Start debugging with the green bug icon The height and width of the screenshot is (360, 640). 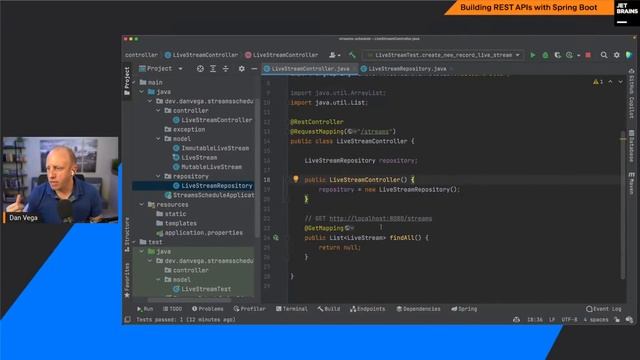tap(545, 55)
